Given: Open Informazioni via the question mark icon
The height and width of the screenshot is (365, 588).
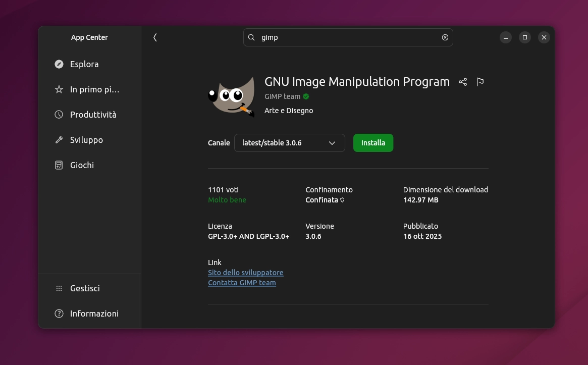Looking at the screenshot, I should (x=59, y=313).
